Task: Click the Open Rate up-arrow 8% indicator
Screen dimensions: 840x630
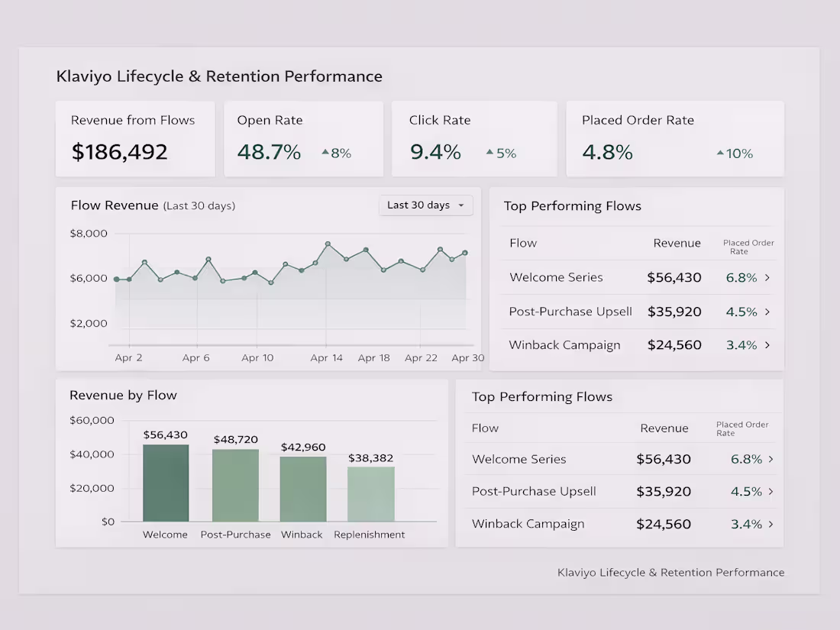Action: 337,153
